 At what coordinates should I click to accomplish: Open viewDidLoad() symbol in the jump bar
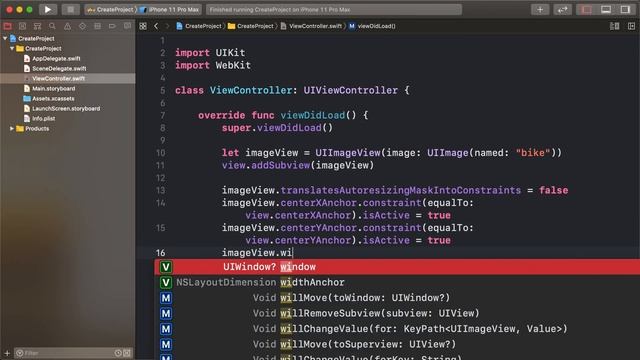[x=372, y=26]
